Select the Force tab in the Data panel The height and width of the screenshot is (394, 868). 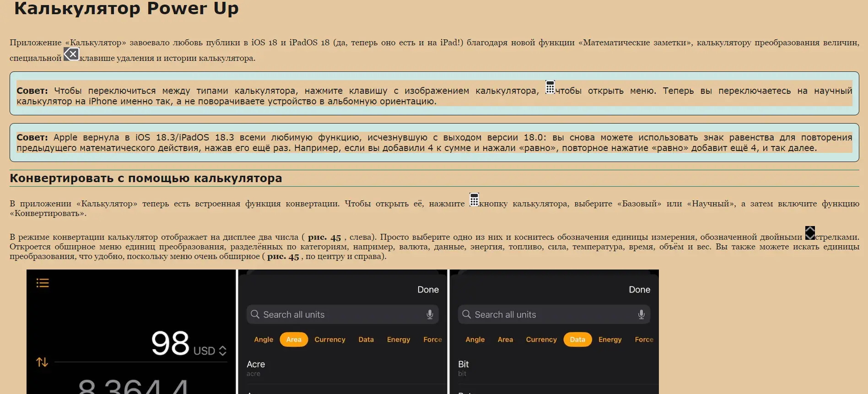coord(644,340)
